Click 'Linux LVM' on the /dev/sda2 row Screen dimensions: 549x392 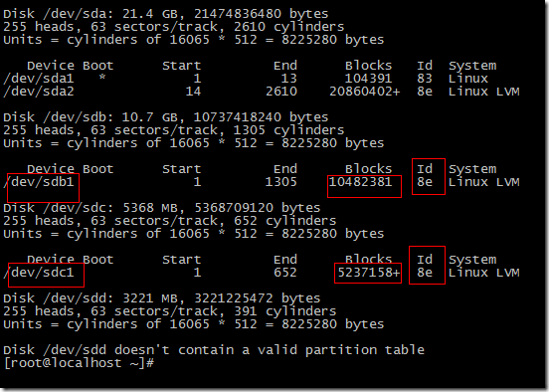(484, 92)
